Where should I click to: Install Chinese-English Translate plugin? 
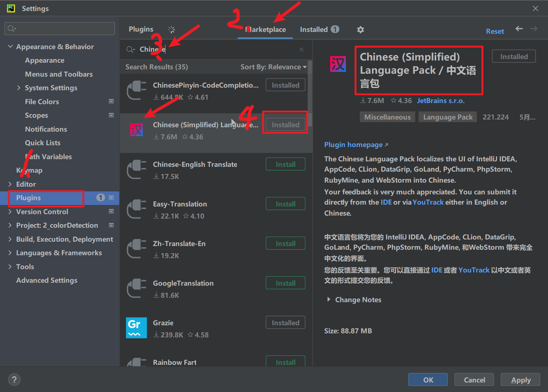click(285, 164)
